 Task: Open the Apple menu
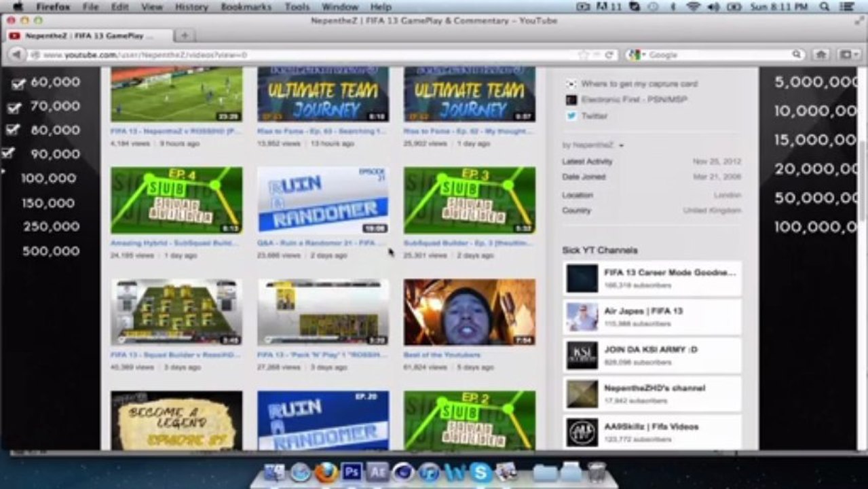click(19, 7)
